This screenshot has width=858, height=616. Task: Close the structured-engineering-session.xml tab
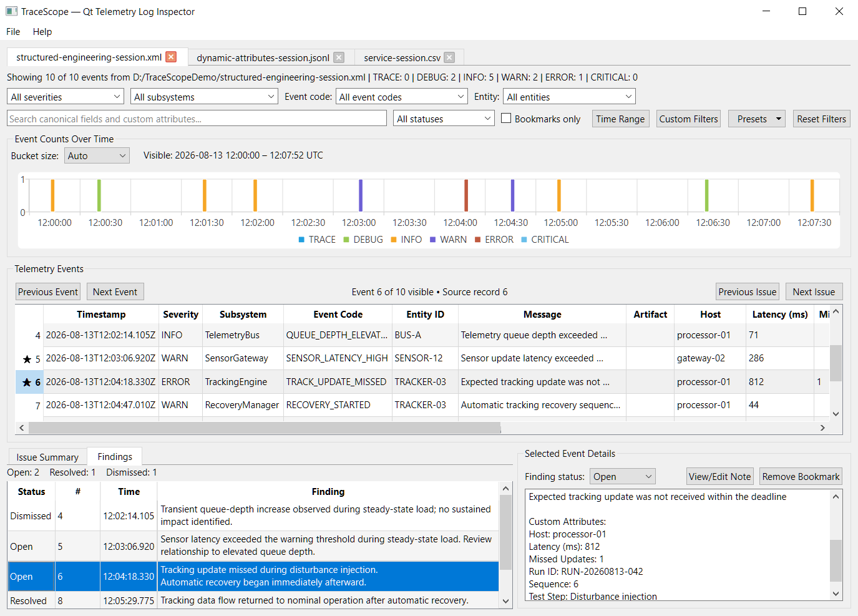click(171, 57)
